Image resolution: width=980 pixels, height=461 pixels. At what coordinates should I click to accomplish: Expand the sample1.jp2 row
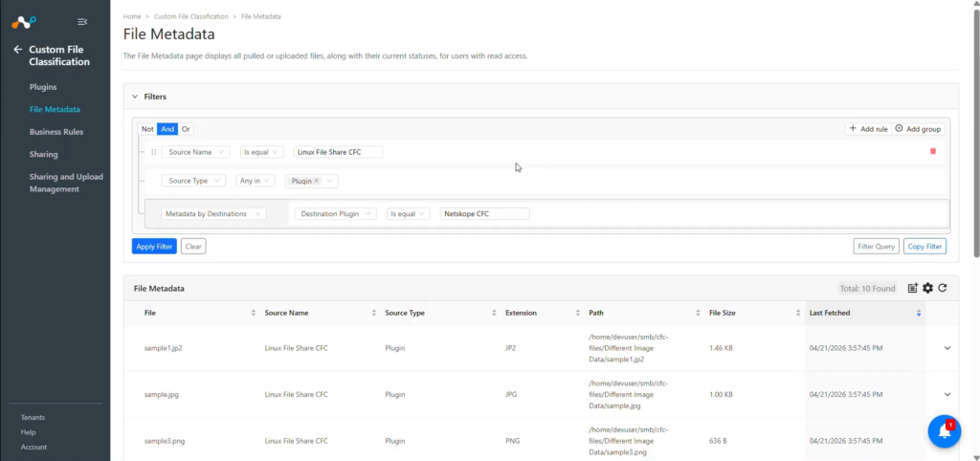pos(947,348)
